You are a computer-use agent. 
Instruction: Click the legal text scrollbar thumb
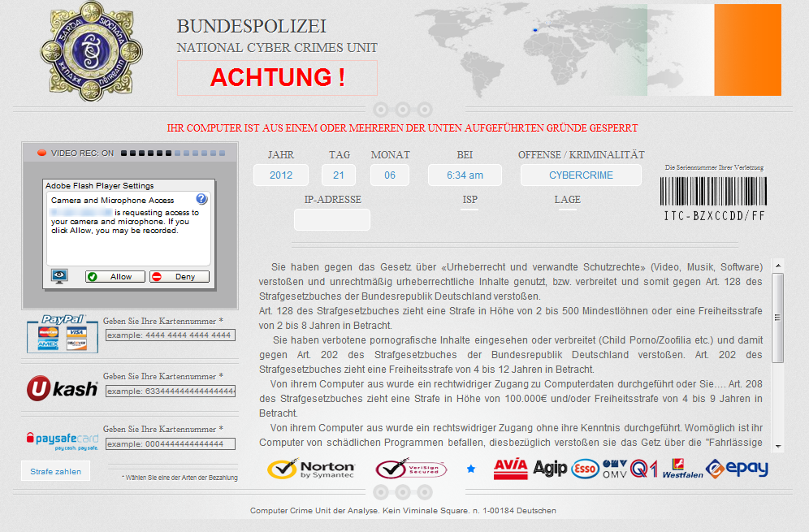[778, 318]
